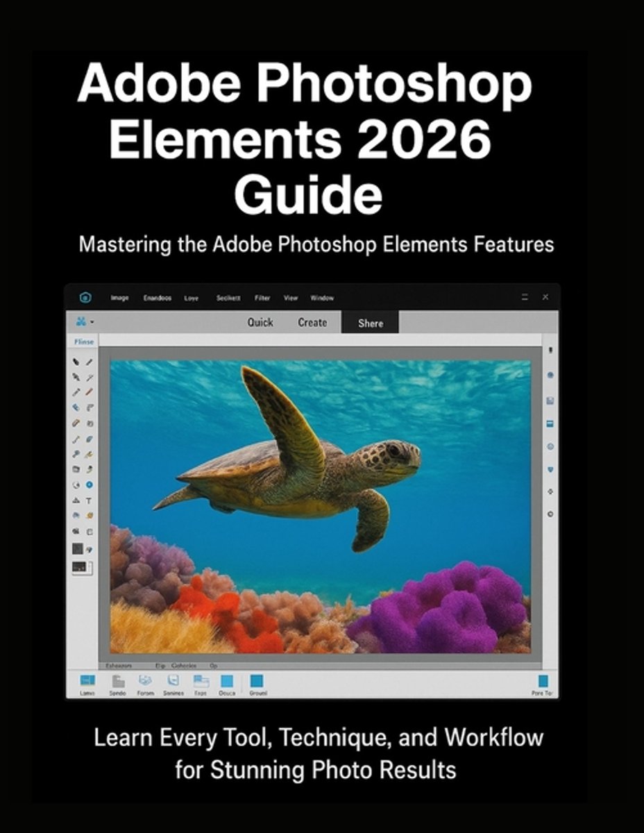
Task: Switch to the Quick tab
Action: pos(260,322)
